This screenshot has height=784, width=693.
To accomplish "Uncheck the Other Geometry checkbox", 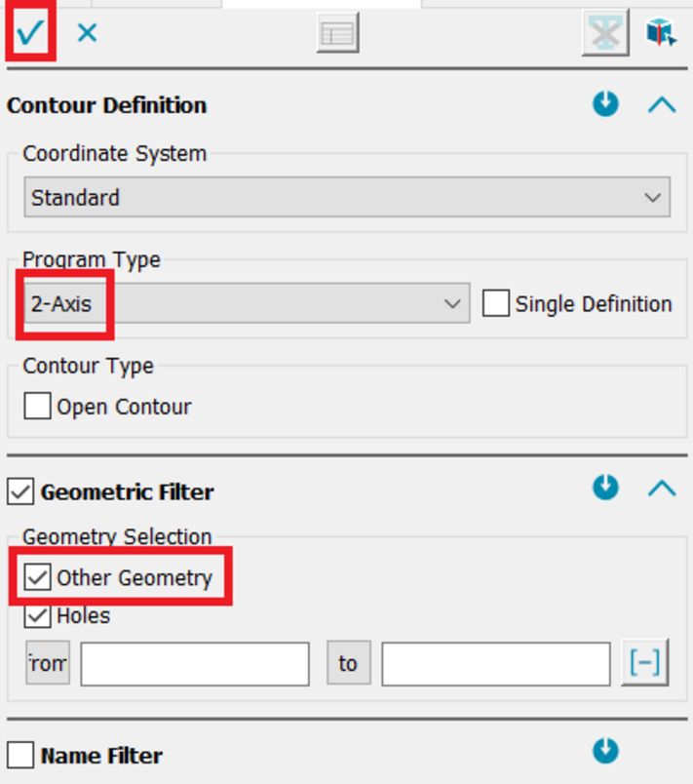I will coord(38,578).
